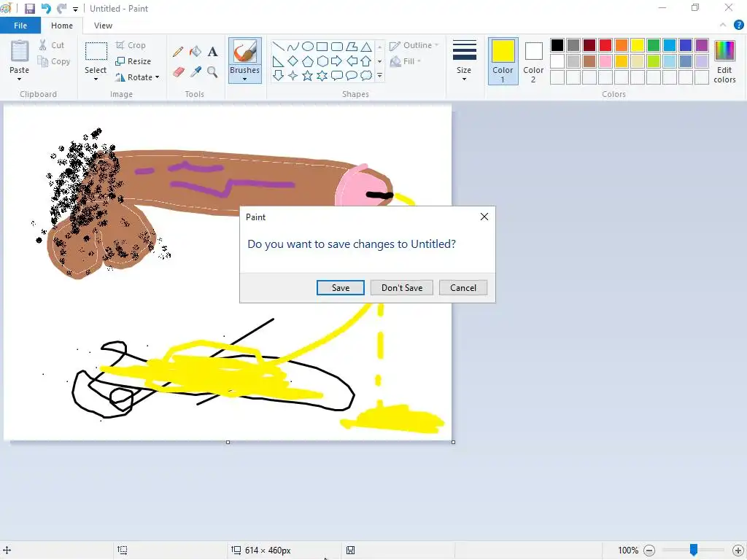
Task: Activate Color 2 selector
Action: 533,61
